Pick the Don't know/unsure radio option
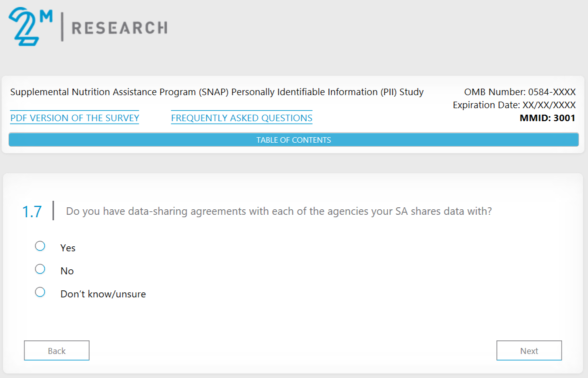 tap(40, 292)
